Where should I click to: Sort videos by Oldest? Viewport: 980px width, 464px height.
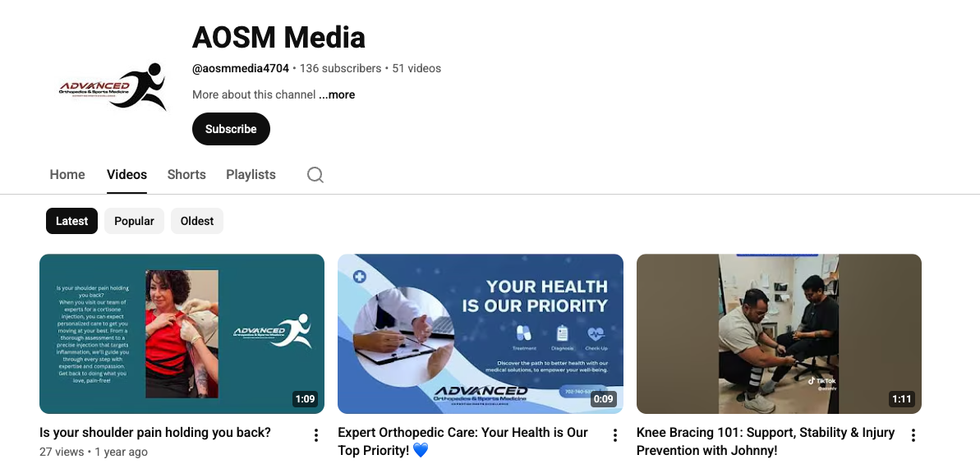197,221
